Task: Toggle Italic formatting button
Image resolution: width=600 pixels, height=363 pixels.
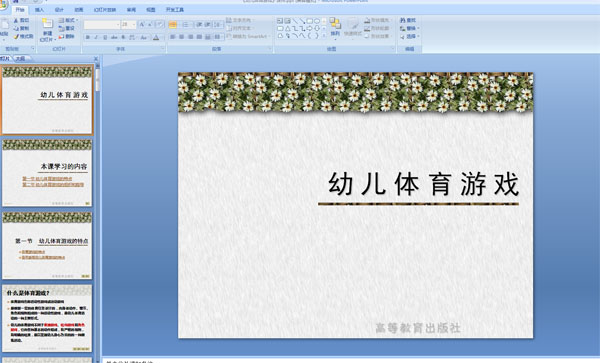Action: [96, 37]
